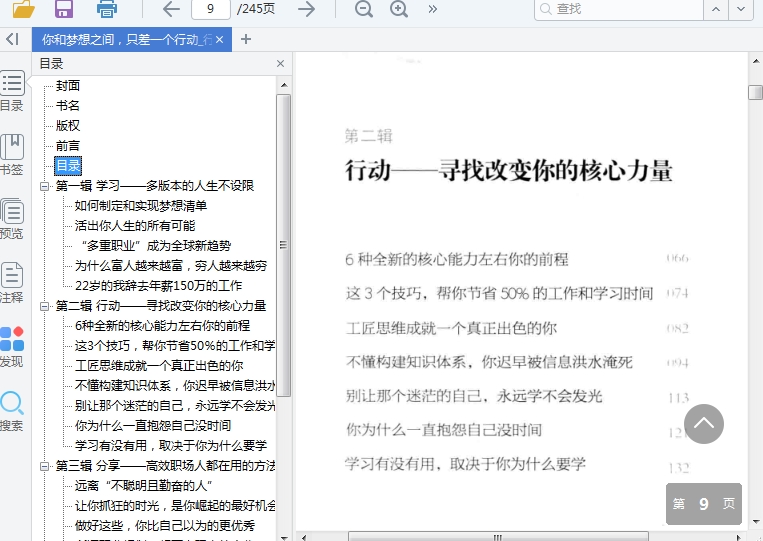Click the document scroll-up arrow
Screen dimensions: 763x541
755,62
